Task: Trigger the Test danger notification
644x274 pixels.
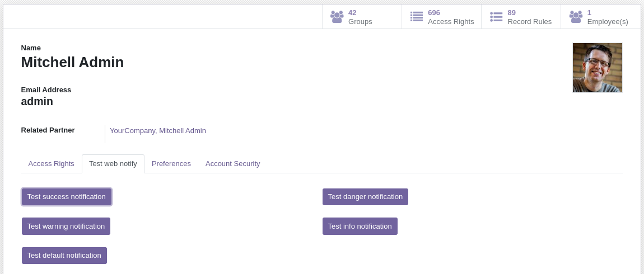Action: click(x=365, y=197)
